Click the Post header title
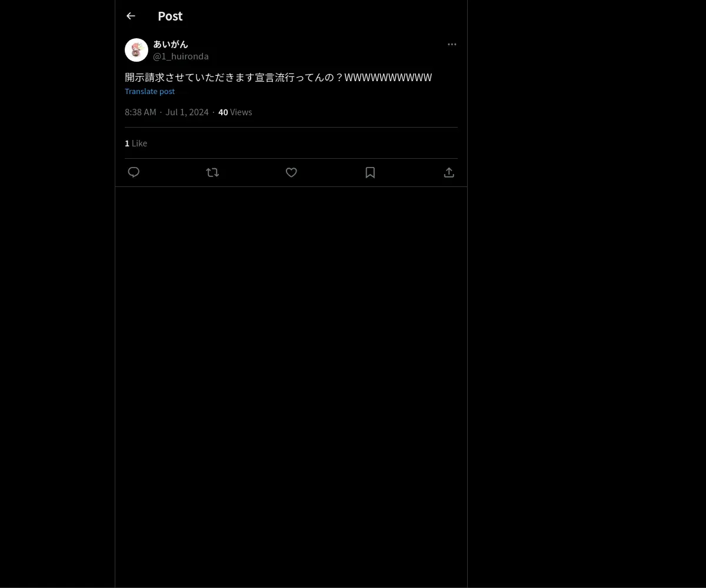 tap(170, 16)
